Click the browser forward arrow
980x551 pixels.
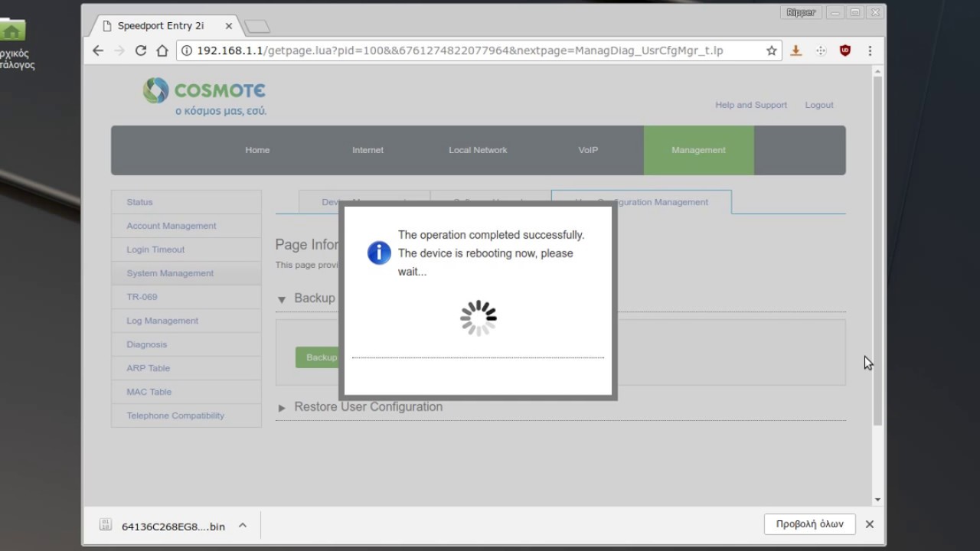[119, 51]
